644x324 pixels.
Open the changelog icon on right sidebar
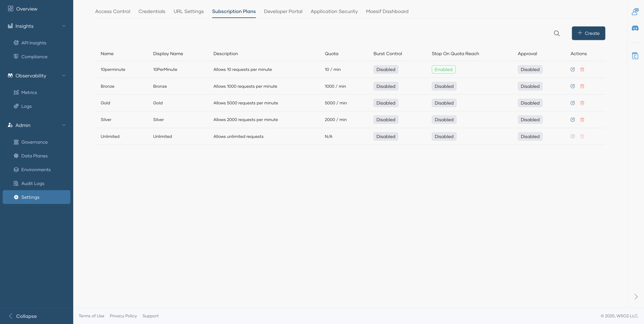pyautogui.click(x=635, y=56)
